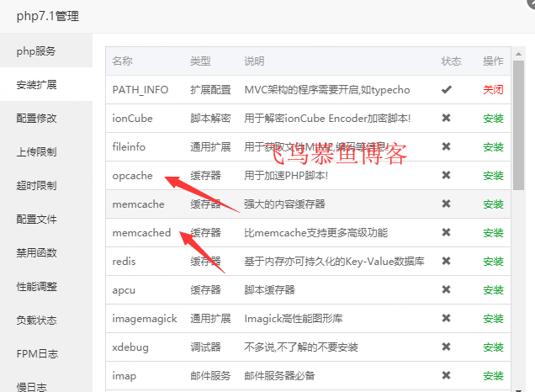Install the opcache extension
The width and height of the screenshot is (535, 392).
tap(493, 175)
